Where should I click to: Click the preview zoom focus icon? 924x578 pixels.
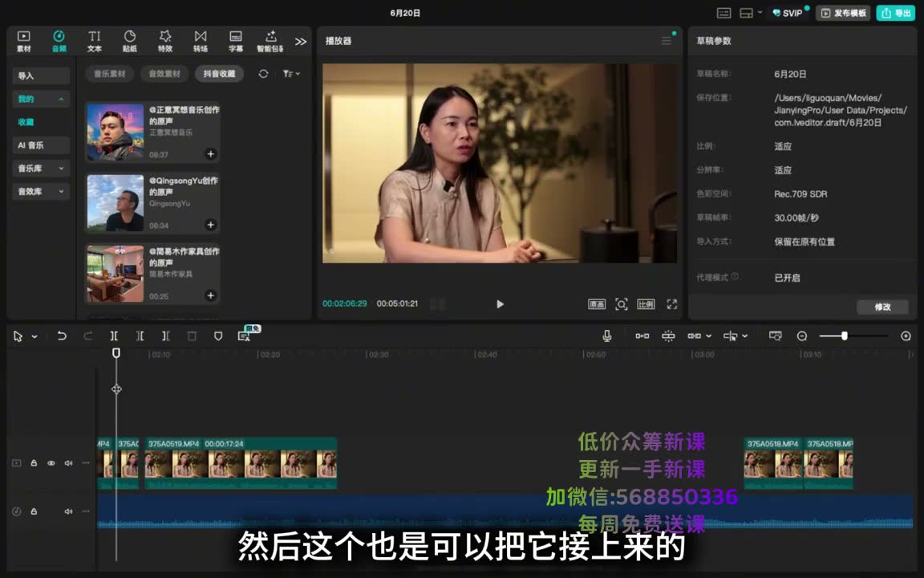tap(621, 303)
